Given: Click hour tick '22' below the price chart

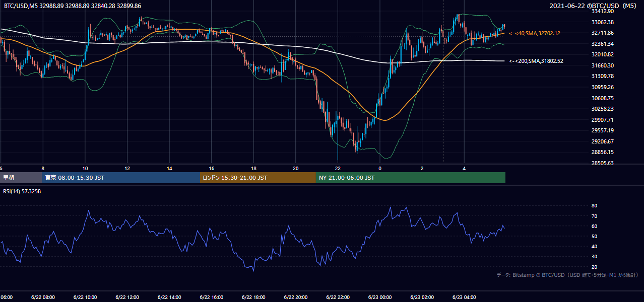Looking at the screenshot, I should 338,168.
